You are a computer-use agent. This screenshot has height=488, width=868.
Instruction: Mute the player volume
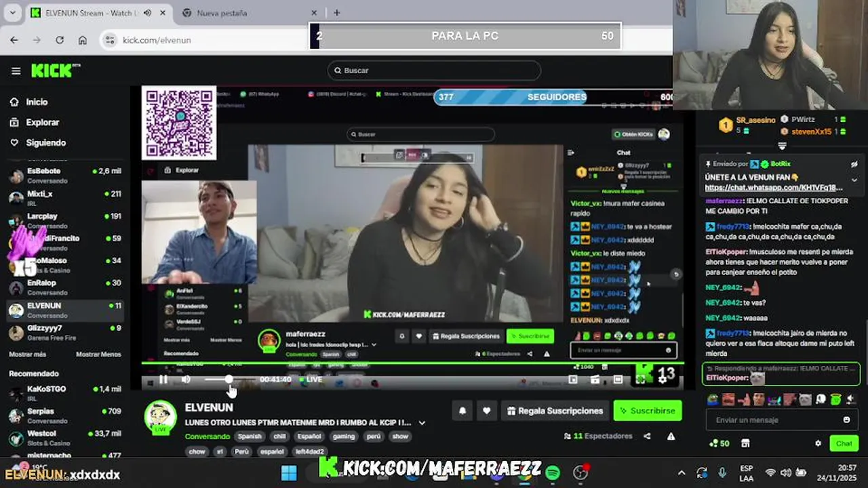[186, 380]
